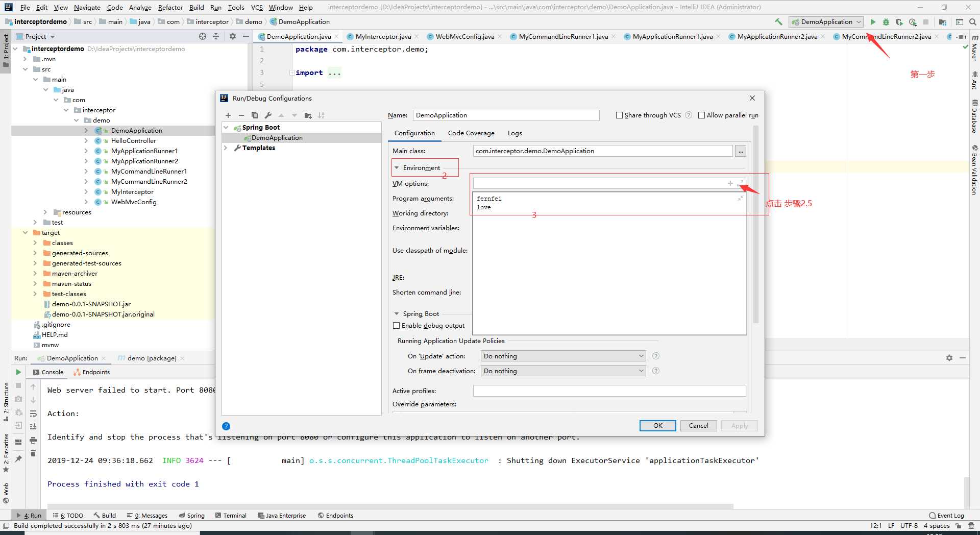The height and width of the screenshot is (535, 980).
Task: Run DemoApplication with the green play icon
Action: (873, 22)
